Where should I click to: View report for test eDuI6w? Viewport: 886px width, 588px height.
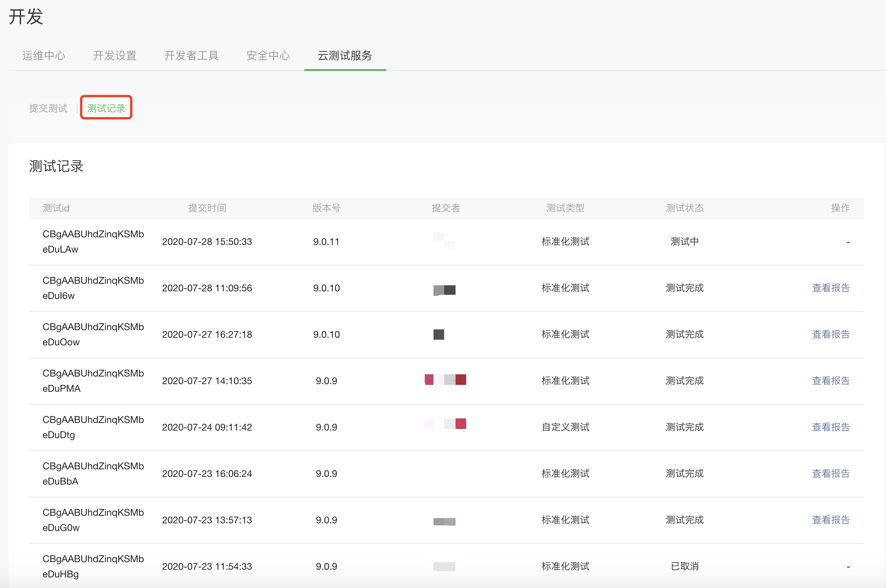click(x=831, y=288)
